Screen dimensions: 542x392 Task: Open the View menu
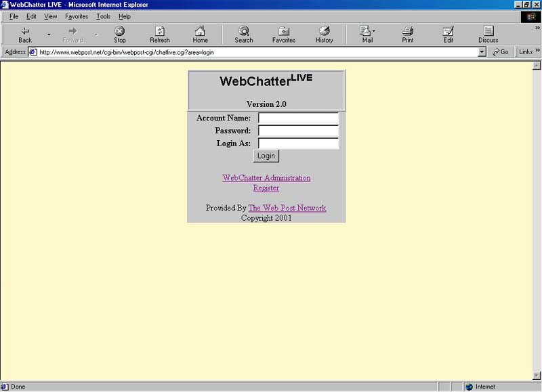pyautogui.click(x=50, y=16)
